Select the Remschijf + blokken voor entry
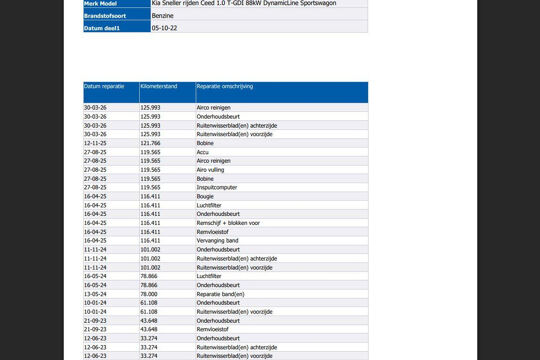The height and width of the screenshot is (360, 540). tap(228, 223)
